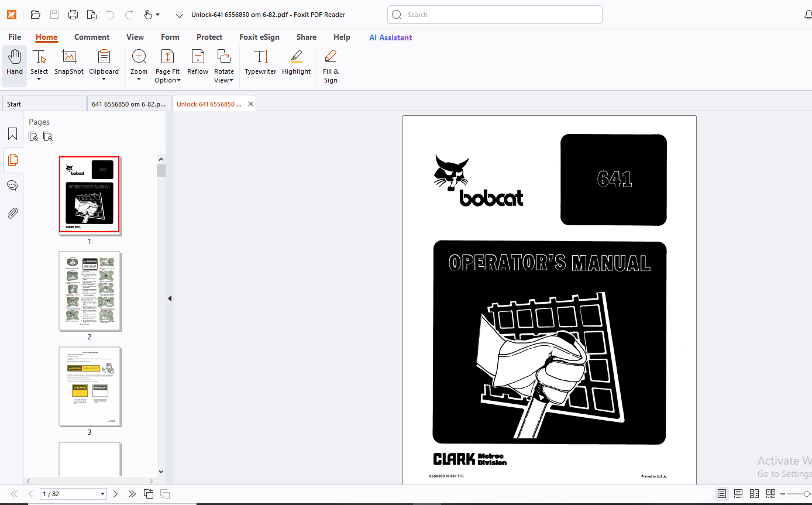Open the Bookmarks side panel
812x505 pixels.
[x=12, y=134]
